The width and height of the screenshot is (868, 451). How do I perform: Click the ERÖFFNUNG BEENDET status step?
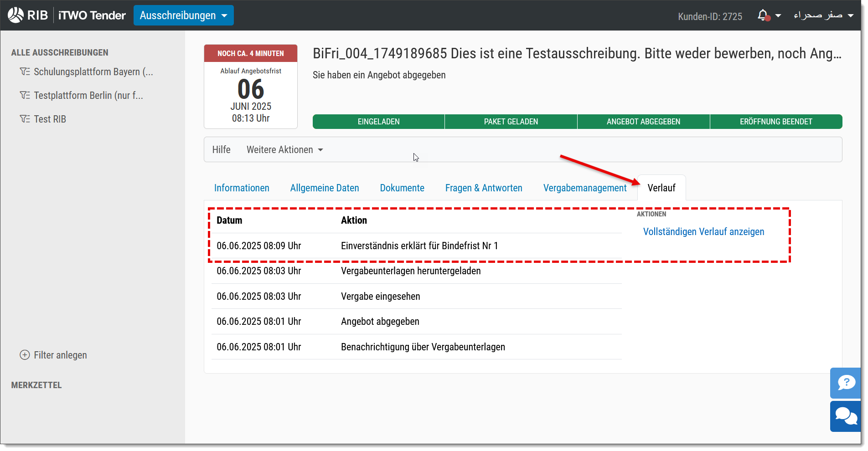776,122
